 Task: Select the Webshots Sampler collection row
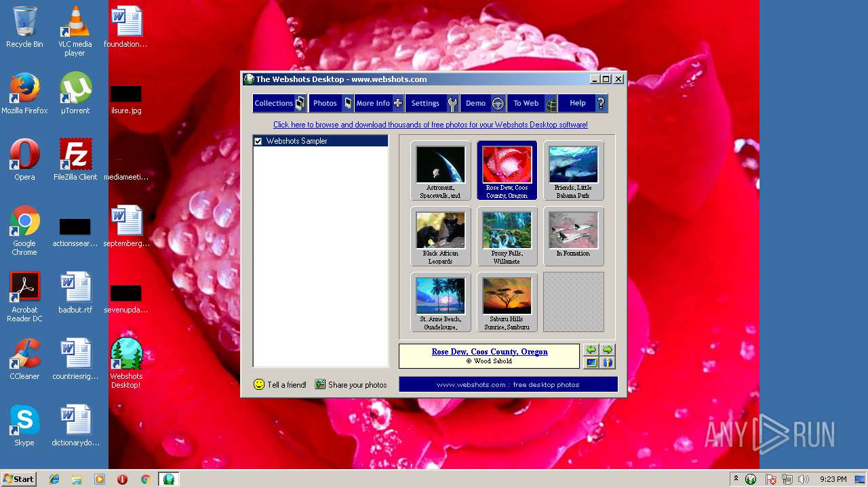pos(320,141)
